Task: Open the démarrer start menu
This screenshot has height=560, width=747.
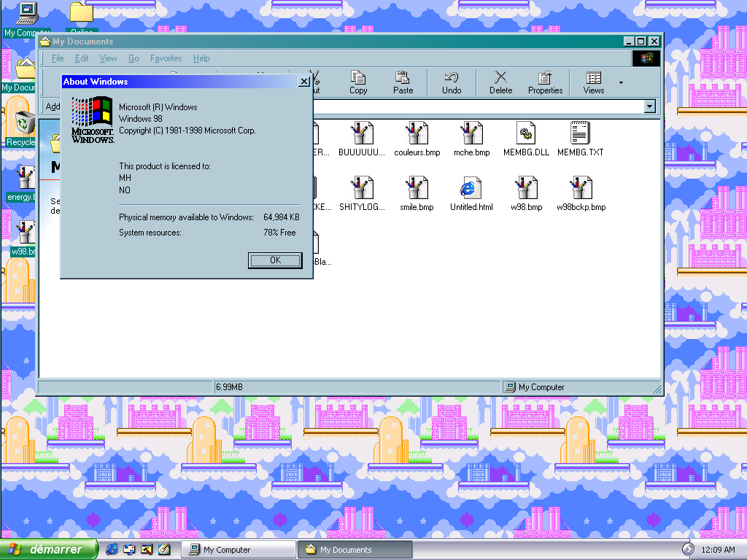Action: (x=50, y=550)
